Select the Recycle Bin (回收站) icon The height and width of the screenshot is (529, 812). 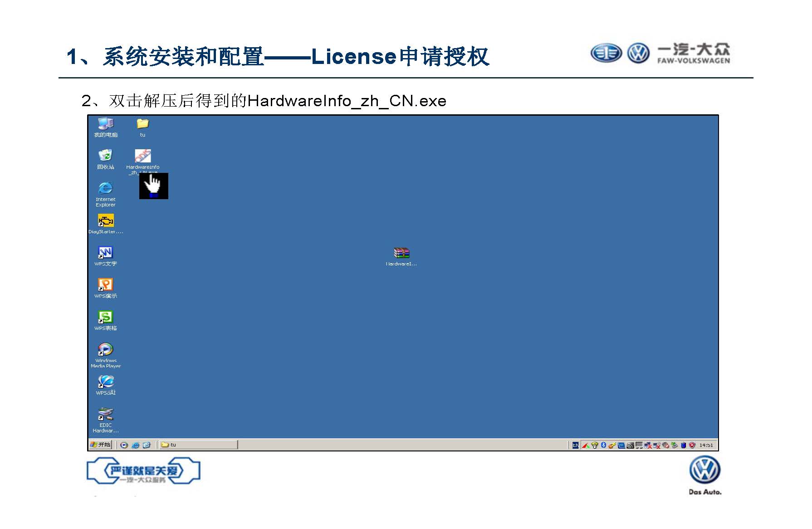pyautogui.click(x=106, y=156)
